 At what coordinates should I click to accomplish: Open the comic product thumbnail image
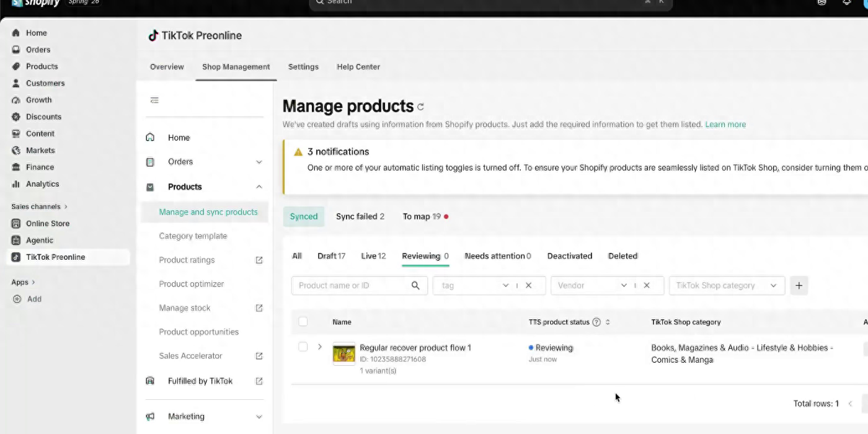click(x=344, y=353)
